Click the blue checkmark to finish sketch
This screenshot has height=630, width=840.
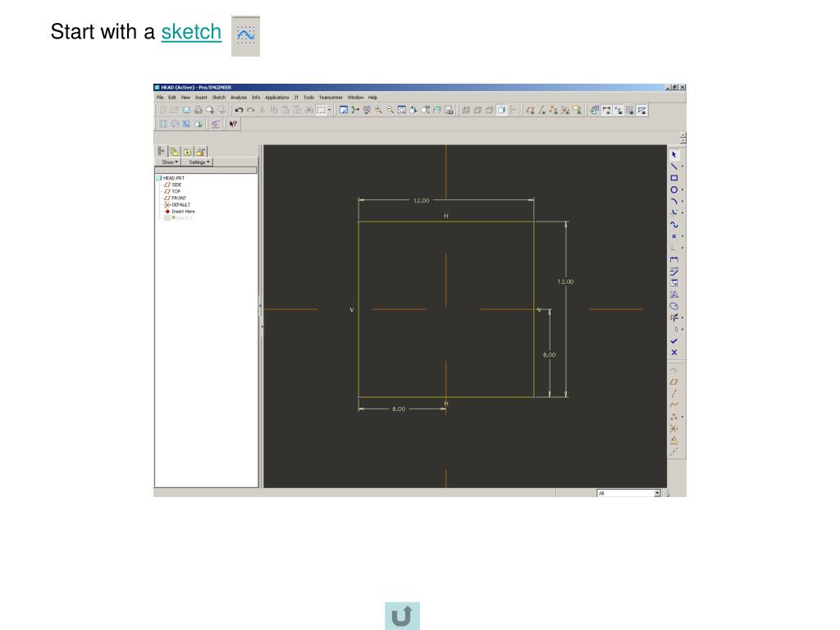(674, 340)
